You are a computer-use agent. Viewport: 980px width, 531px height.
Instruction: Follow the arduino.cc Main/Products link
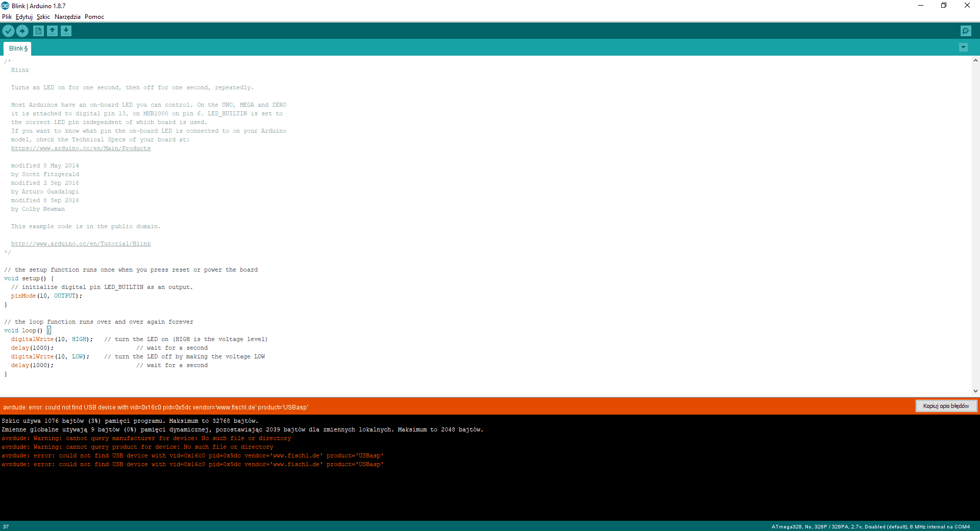[81, 149]
